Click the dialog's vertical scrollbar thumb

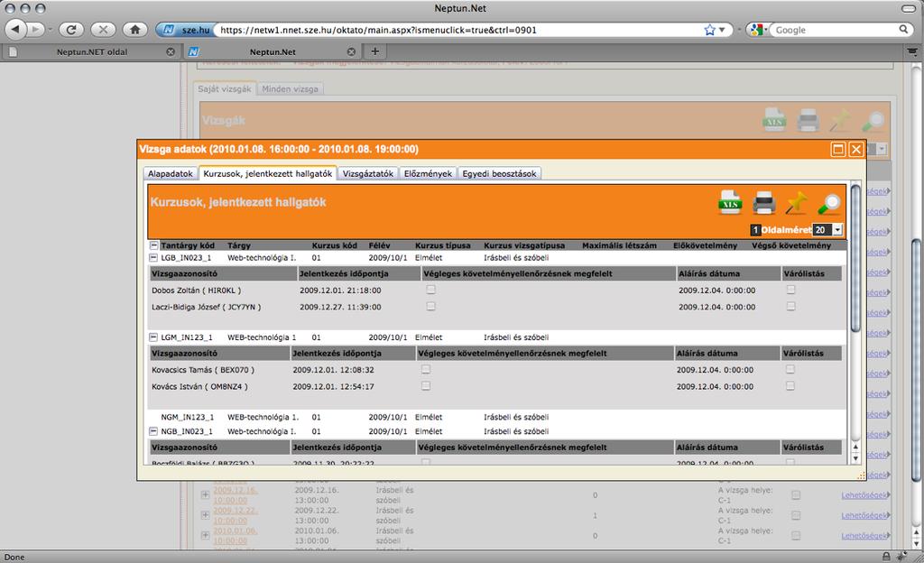855,258
